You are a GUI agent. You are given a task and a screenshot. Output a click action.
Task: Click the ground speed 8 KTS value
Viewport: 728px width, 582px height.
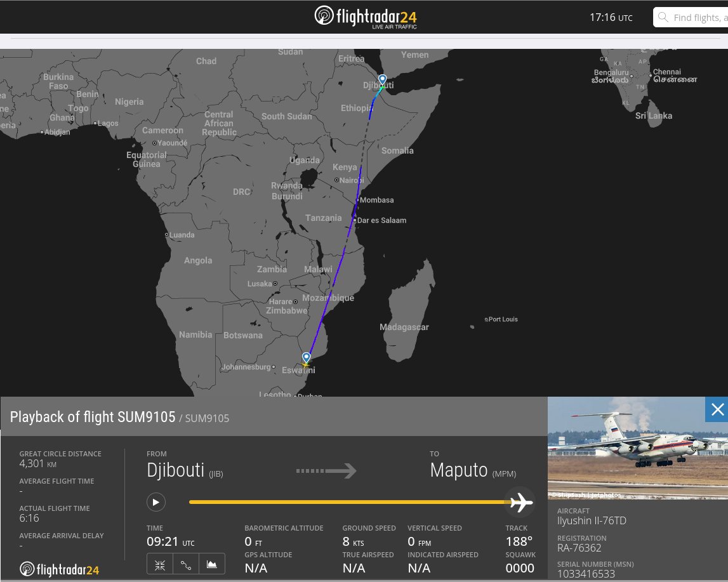pyautogui.click(x=354, y=541)
